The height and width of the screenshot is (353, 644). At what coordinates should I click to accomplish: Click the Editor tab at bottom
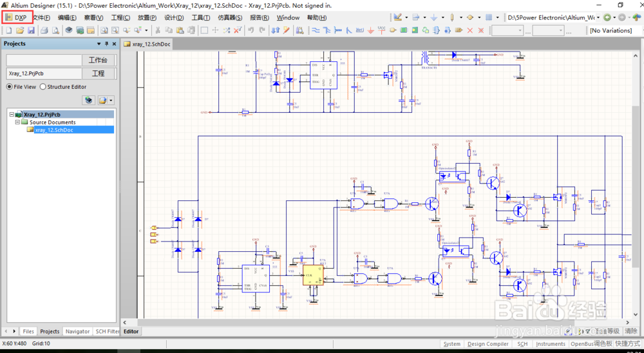(x=131, y=331)
